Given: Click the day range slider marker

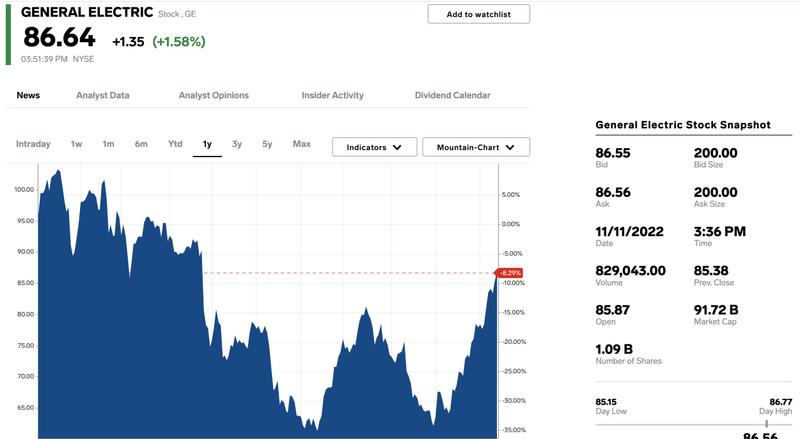Looking at the screenshot, I should pos(766,424).
